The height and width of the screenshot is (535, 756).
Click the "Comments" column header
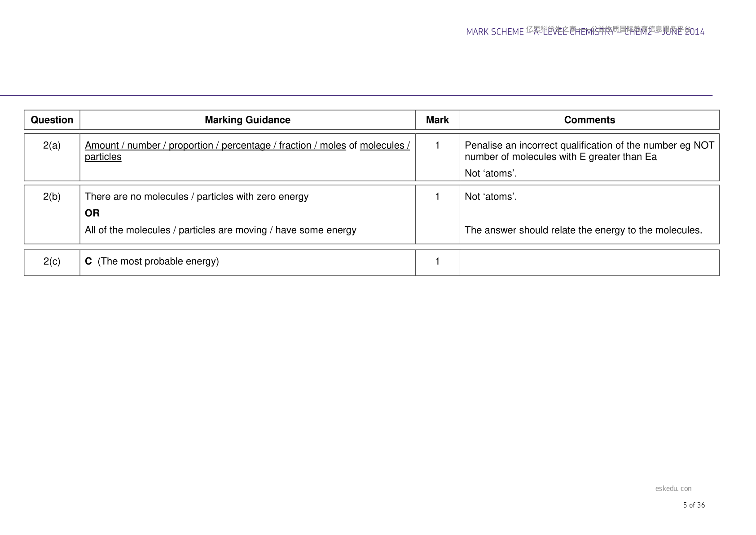pyautogui.click(x=589, y=120)
